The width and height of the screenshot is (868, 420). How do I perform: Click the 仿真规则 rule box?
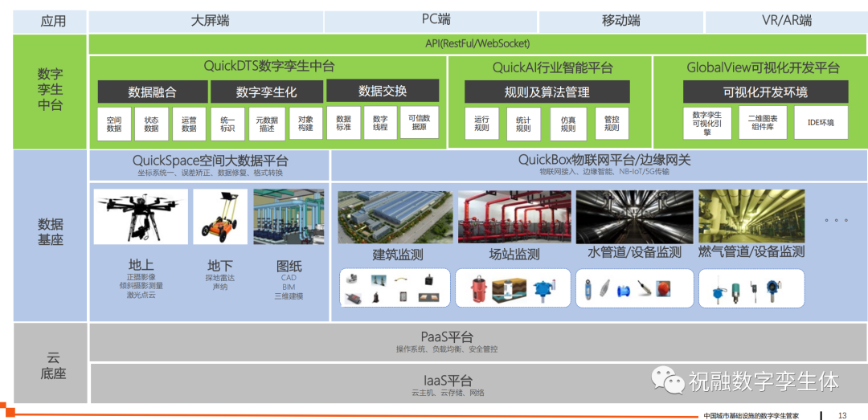(x=568, y=124)
